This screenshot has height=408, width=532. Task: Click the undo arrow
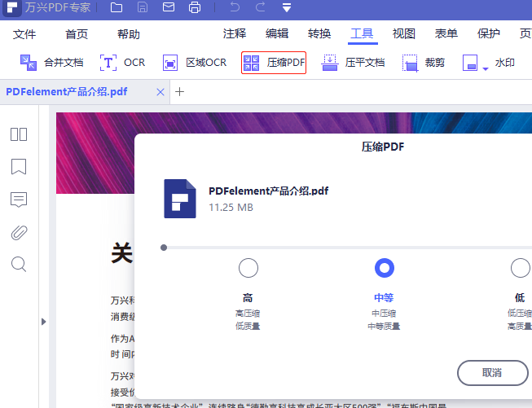[235, 7]
